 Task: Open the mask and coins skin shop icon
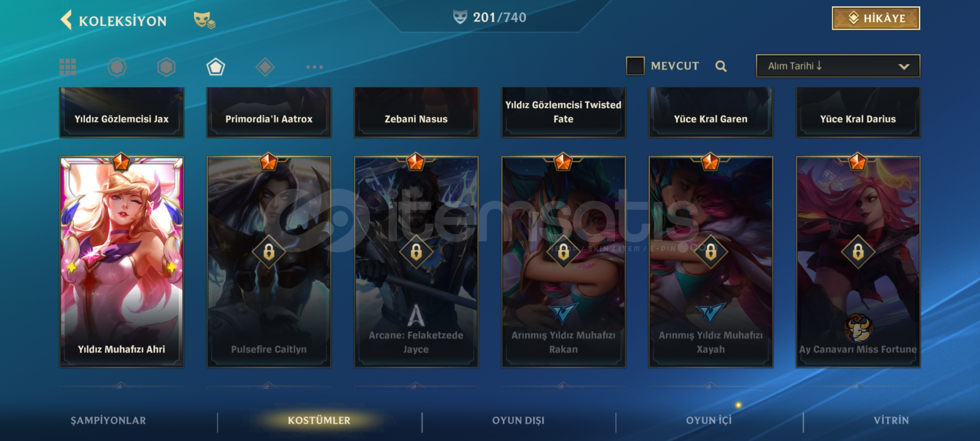[205, 20]
